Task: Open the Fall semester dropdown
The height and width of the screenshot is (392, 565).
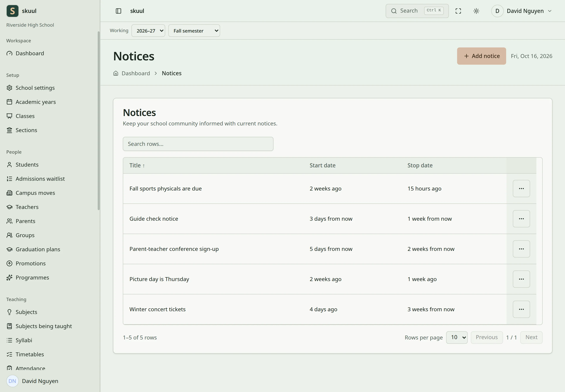Action: point(194,31)
